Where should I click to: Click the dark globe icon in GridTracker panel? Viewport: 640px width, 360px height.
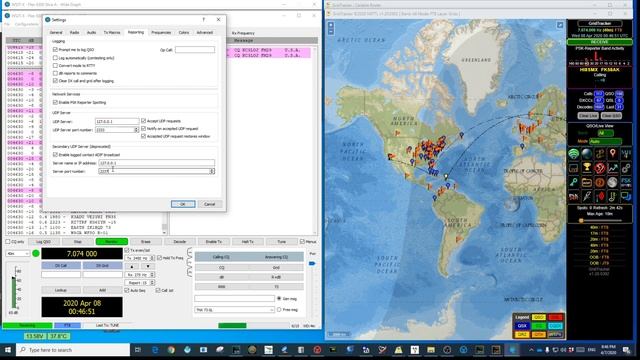[x=587, y=154]
